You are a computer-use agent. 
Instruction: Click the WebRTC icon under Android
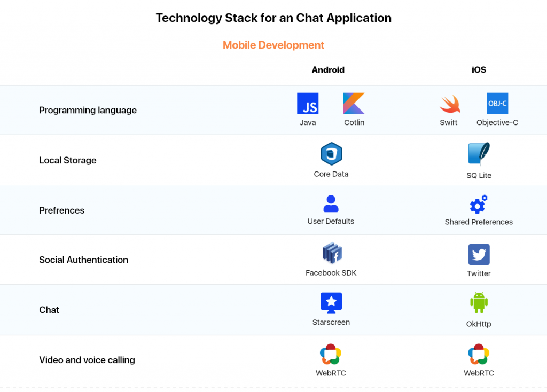click(x=330, y=354)
